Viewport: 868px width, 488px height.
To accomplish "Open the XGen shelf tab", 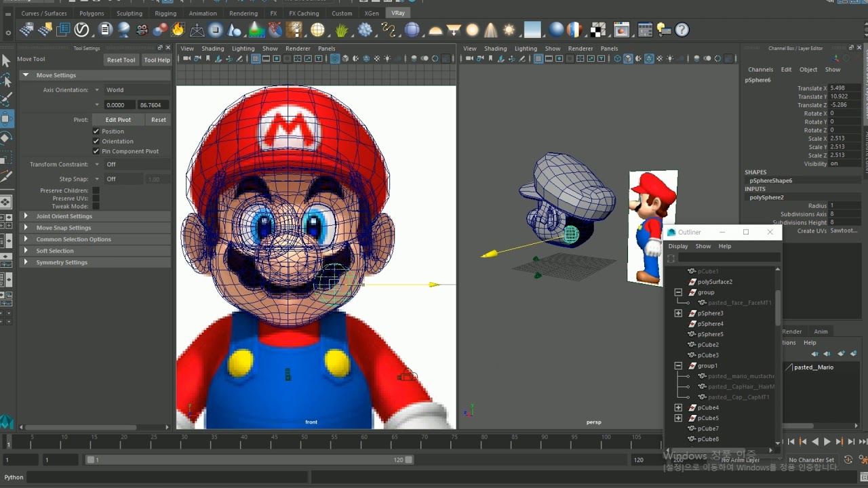I will click(x=372, y=14).
